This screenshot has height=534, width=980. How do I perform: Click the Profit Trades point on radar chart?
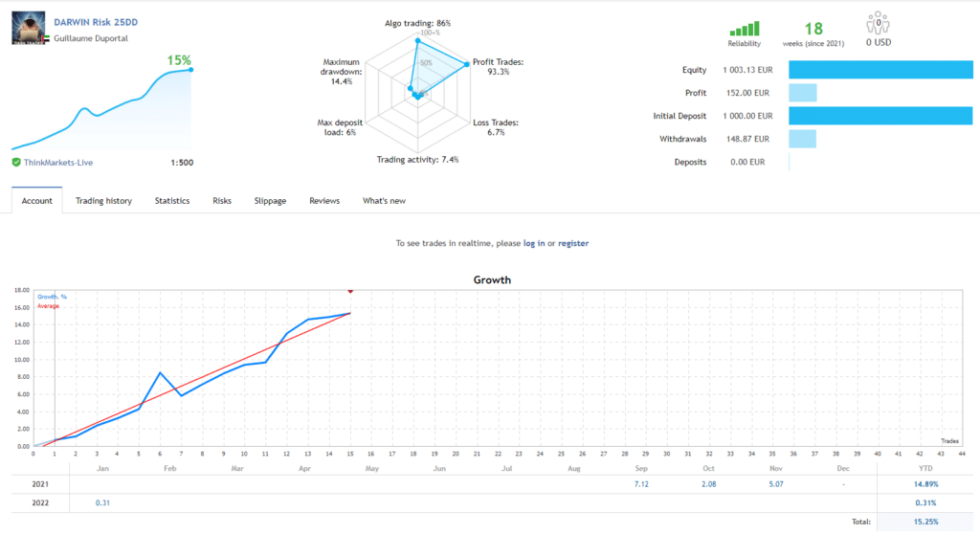pyautogui.click(x=469, y=65)
